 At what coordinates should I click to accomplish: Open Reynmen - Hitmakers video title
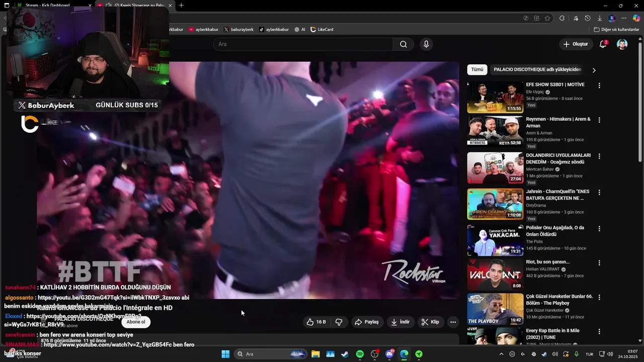(x=558, y=122)
